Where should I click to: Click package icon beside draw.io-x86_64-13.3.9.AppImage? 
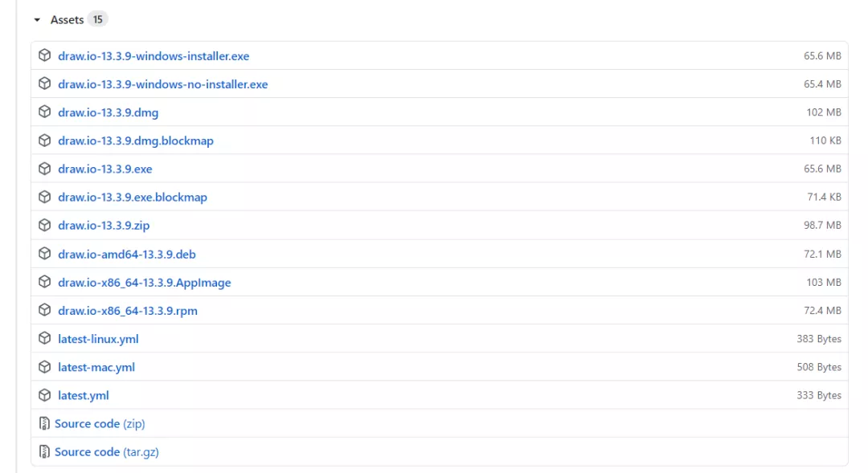click(x=45, y=282)
